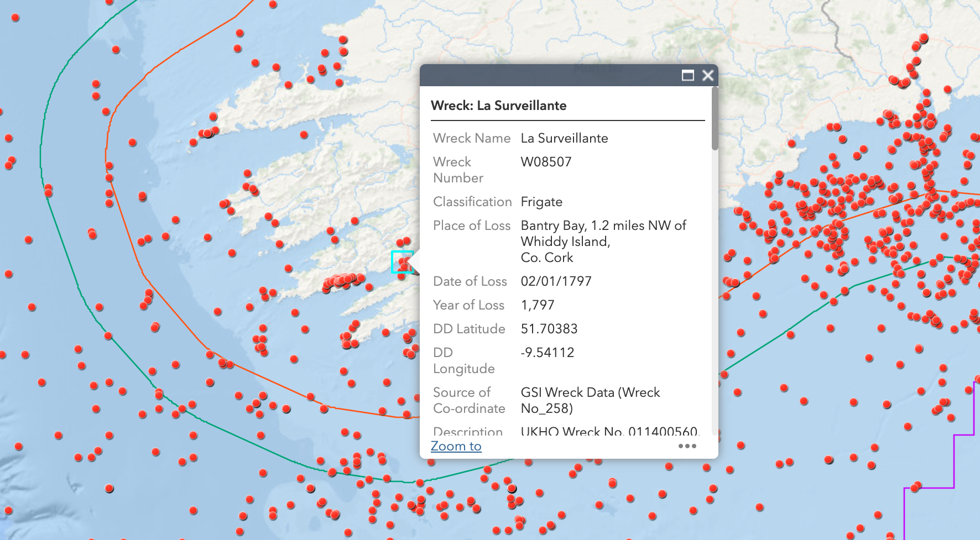Click the popup title Wreck: La Surveillante
Image resolution: width=980 pixels, height=540 pixels.
point(499,105)
